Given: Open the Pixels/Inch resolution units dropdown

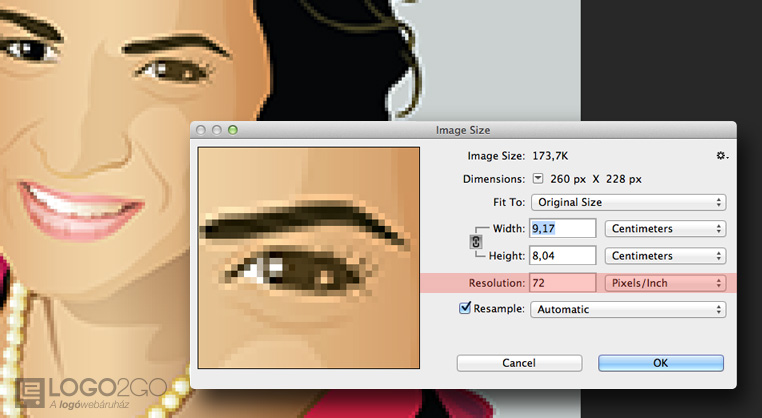Looking at the screenshot, I should pos(665,283).
